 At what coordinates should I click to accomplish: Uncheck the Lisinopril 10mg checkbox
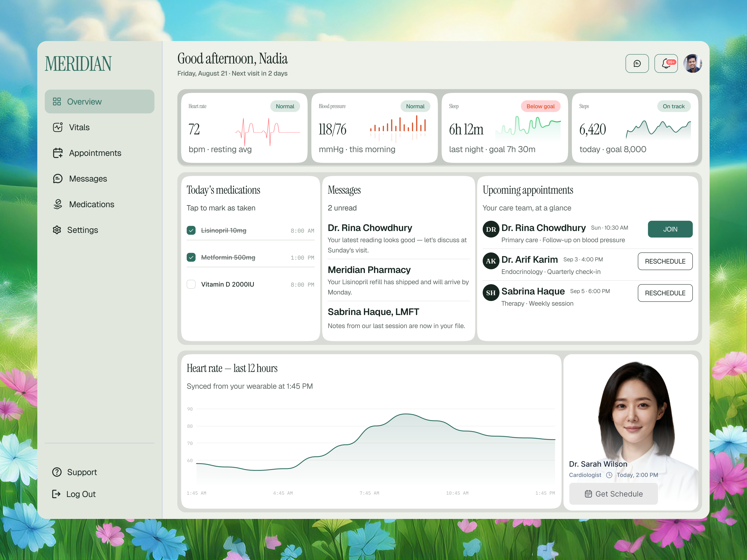click(191, 230)
